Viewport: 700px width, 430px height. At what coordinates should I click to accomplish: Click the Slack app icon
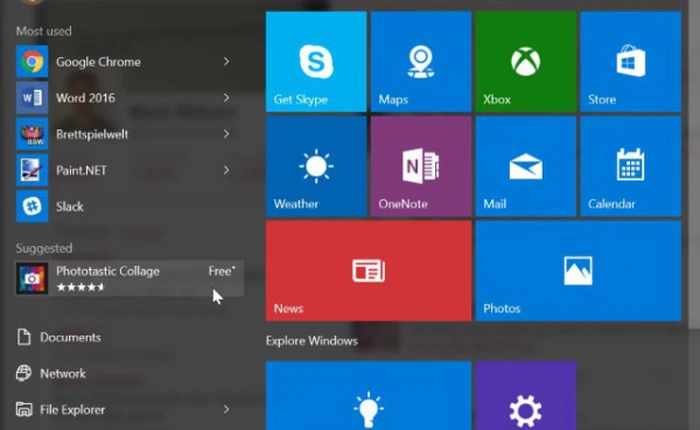click(x=32, y=206)
